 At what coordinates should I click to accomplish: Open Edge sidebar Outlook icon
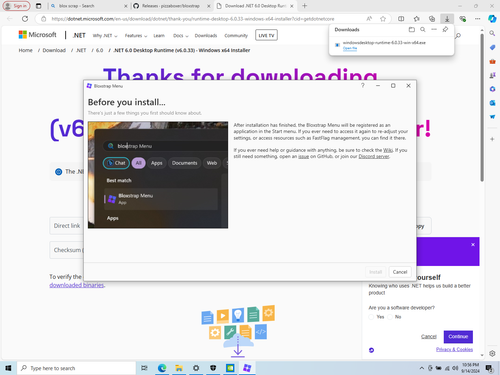492,103
